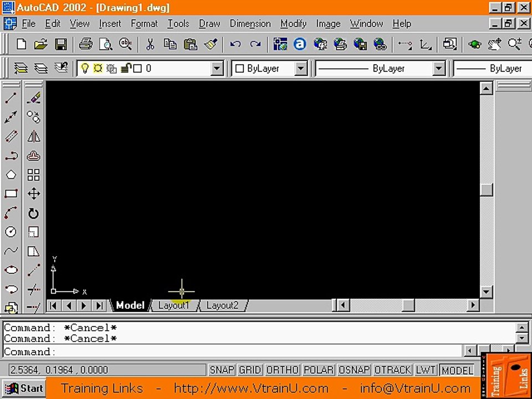532x399 pixels.
Task: Click drawing vertical scrollbar down arrow
Action: tap(486, 291)
